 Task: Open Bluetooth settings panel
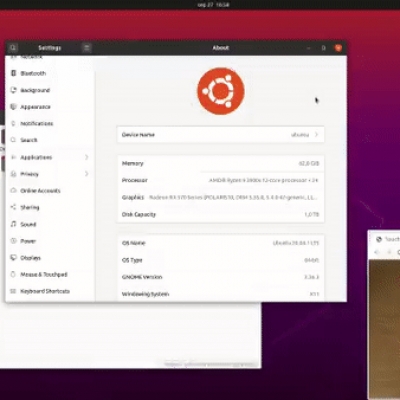50,73
